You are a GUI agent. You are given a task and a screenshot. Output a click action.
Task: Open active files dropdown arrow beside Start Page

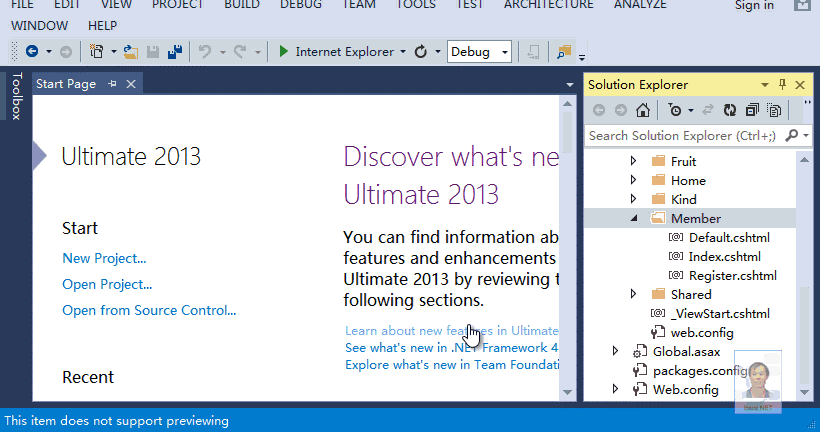[570, 85]
